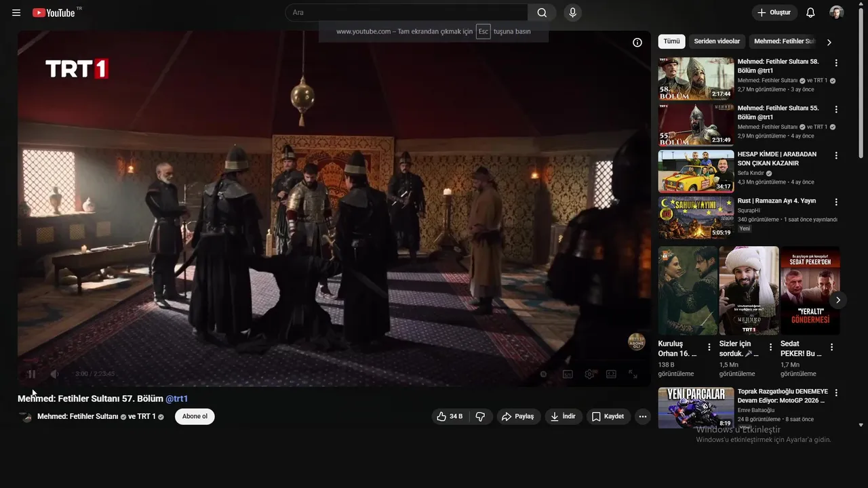Viewport: 868px width, 488px height.
Task: Select the Tümü filter chip
Action: [x=671, y=41]
